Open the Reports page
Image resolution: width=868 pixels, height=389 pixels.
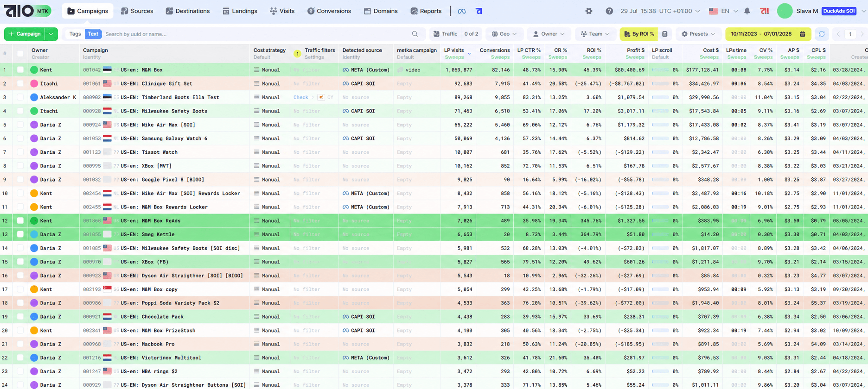(x=426, y=11)
